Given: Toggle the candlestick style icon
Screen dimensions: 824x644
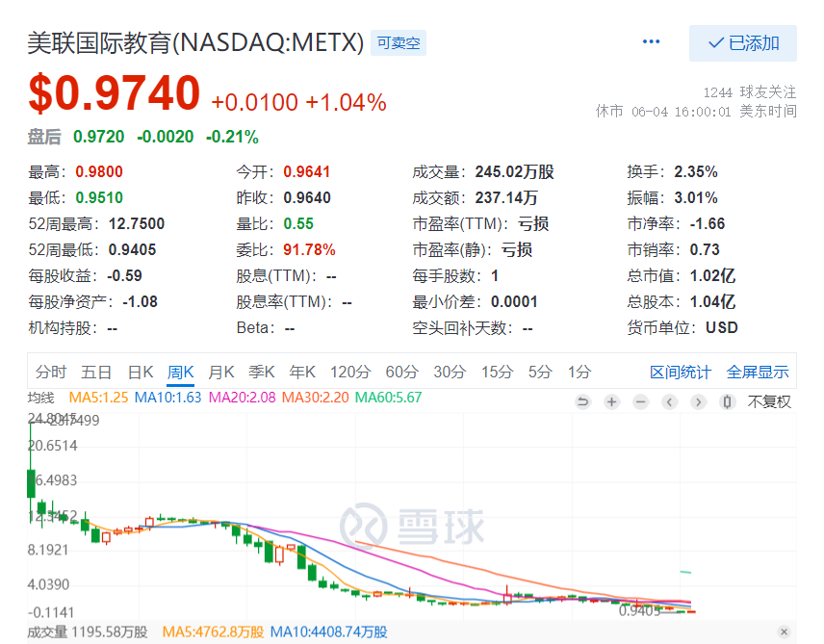Looking at the screenshot, I should pos(728,402).
